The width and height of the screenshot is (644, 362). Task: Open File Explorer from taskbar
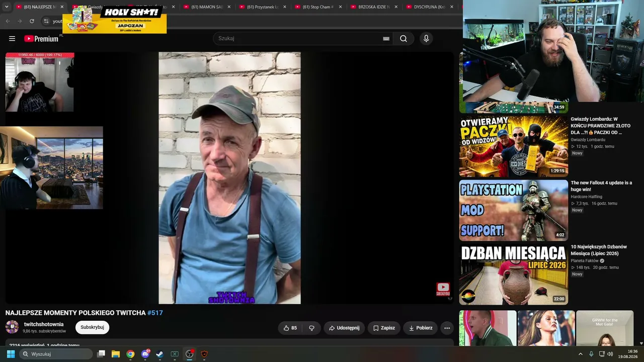coord(116,354)
